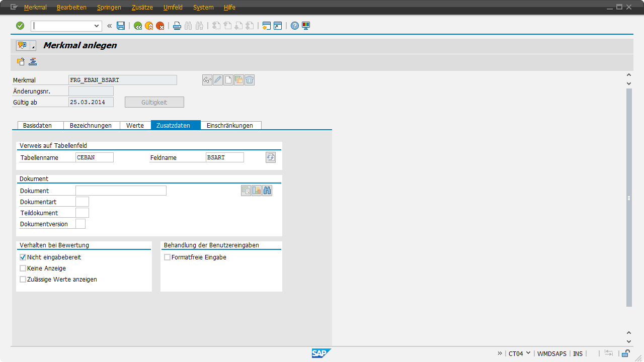The height and width of the screenshot is (362, 644).
Task: Uncheck the Nicht eingabebereit checkbox
Action: [x=23, y=257]
